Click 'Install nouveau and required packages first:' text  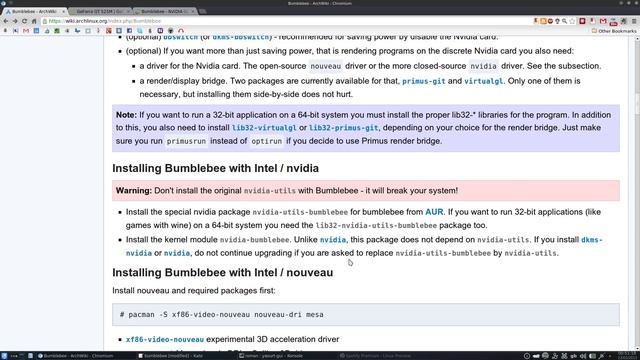tap(194, 291)
